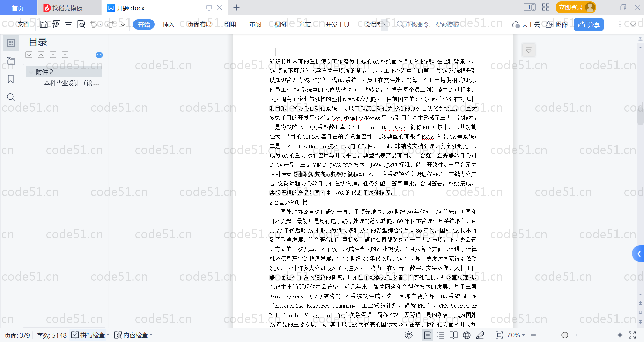The height and width of the screenshot is (342, 644).
Task: Click the 协作 collaboration button
Action: tap(556, 25)
